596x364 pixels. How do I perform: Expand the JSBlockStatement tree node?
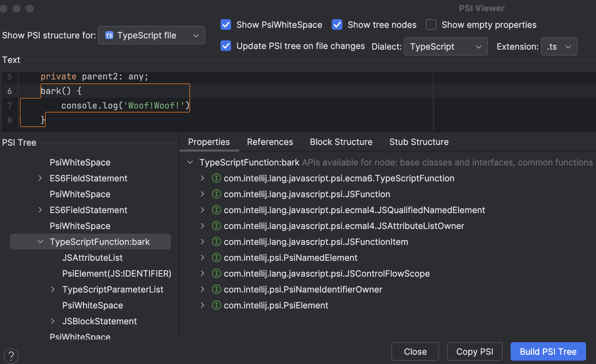coord(53,321)
